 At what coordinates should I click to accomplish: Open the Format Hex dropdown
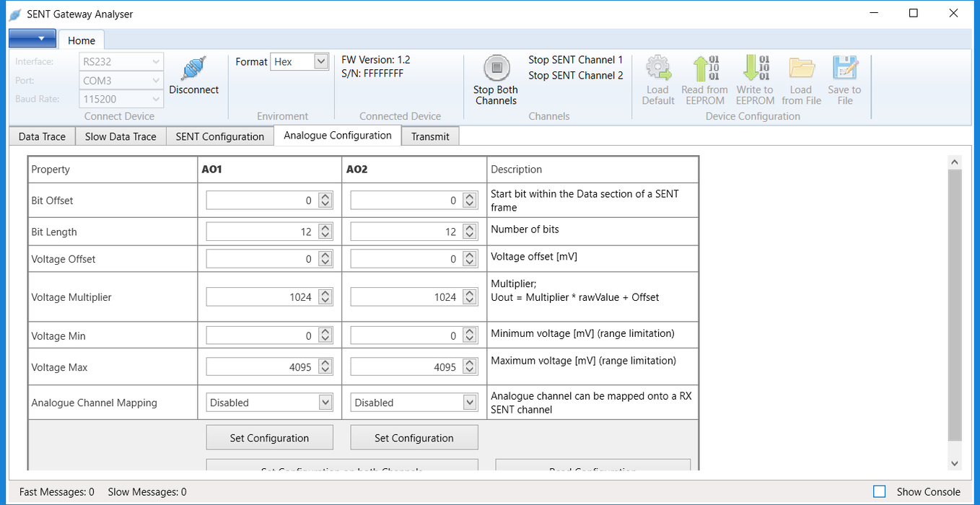point(300,62)
